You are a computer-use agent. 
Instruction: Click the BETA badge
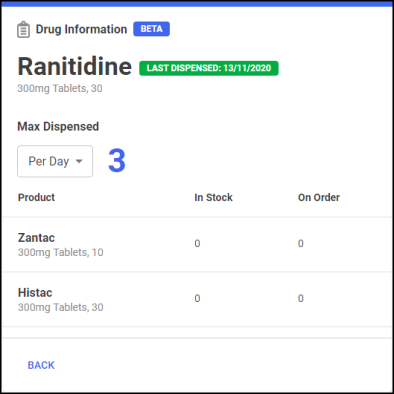pyautogui.click(x=151, y=29)
